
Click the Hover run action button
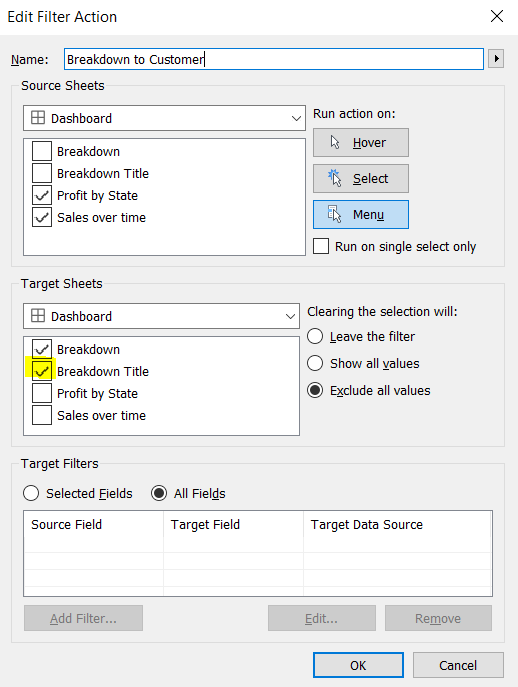pos(361,142)
